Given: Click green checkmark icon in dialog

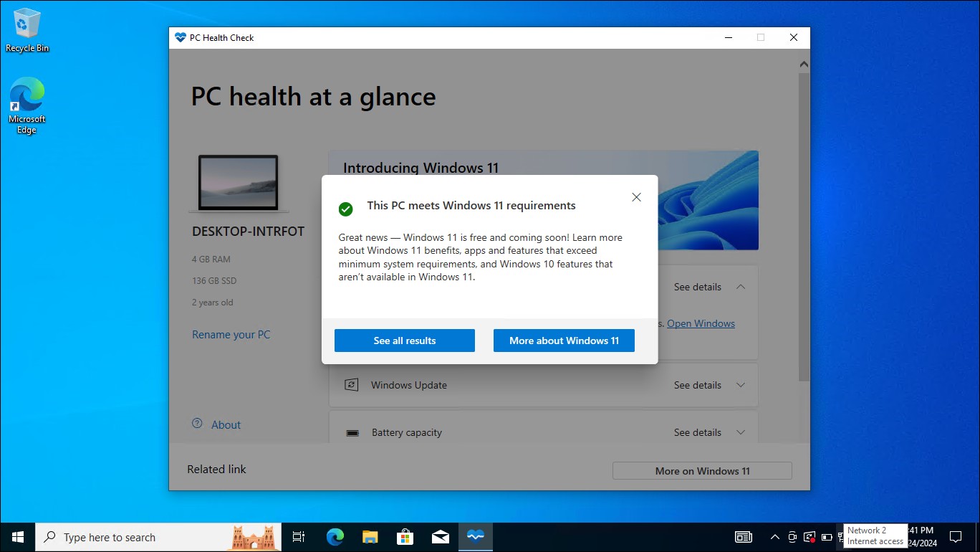Looking at the screenshot, I should (x=345, y=209).
